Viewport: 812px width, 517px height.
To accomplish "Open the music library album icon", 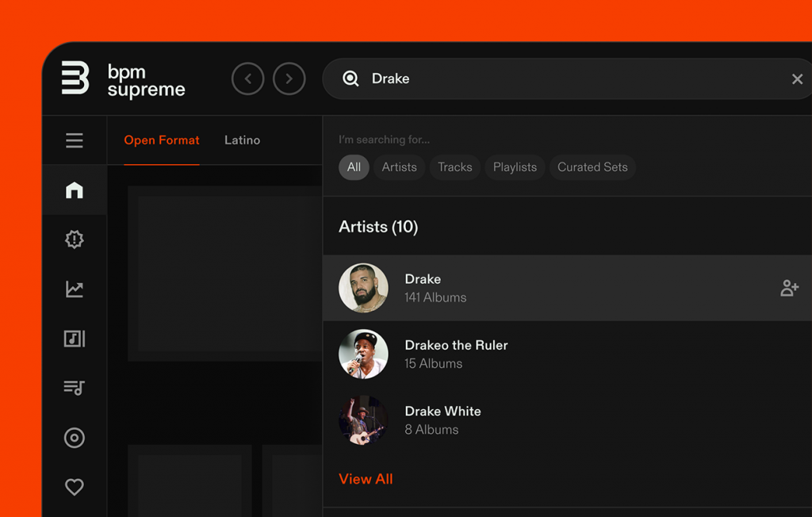I will [x=75, y=339].
